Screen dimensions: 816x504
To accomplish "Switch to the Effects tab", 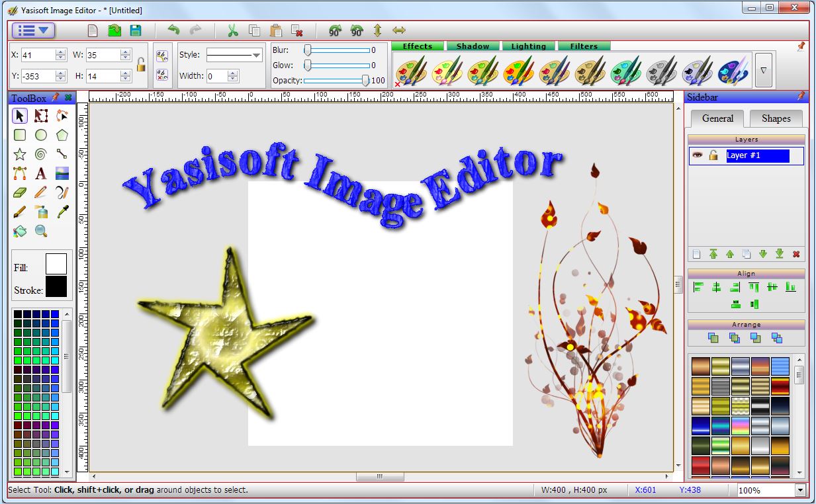I will click(418, 46).
